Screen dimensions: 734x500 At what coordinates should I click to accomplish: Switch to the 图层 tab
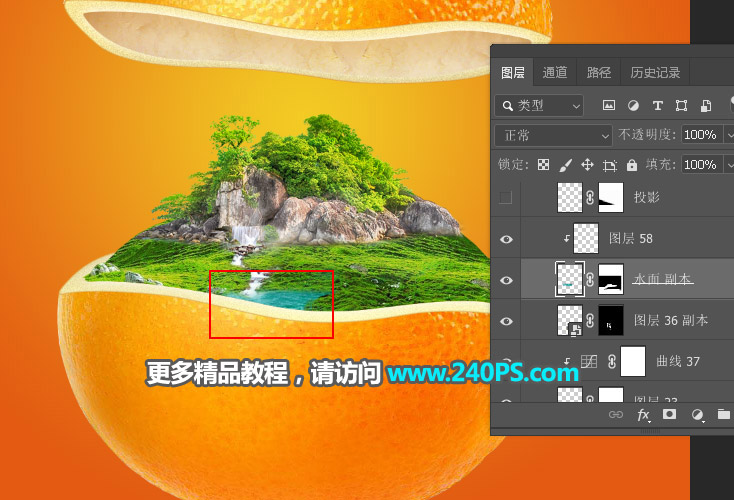(x=512, y=73)
